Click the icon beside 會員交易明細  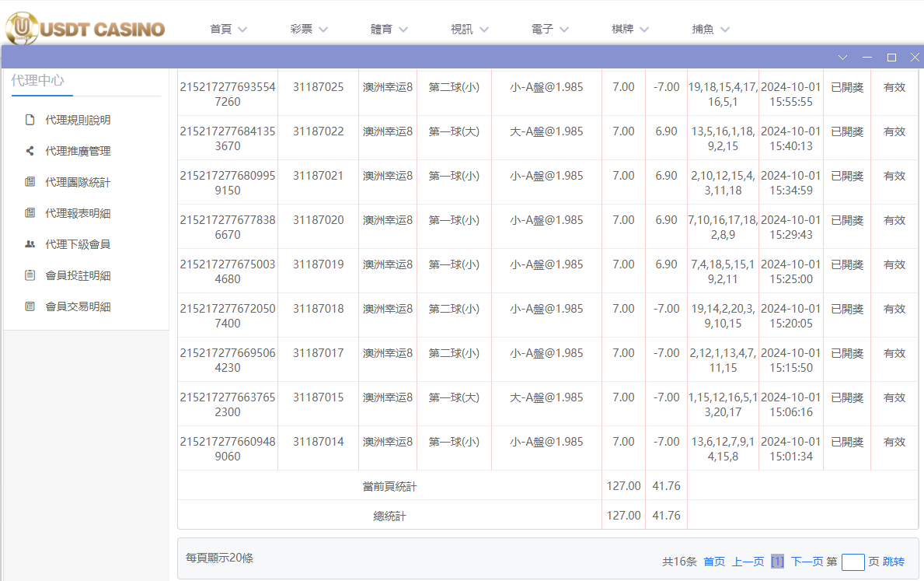pos(30,306)
